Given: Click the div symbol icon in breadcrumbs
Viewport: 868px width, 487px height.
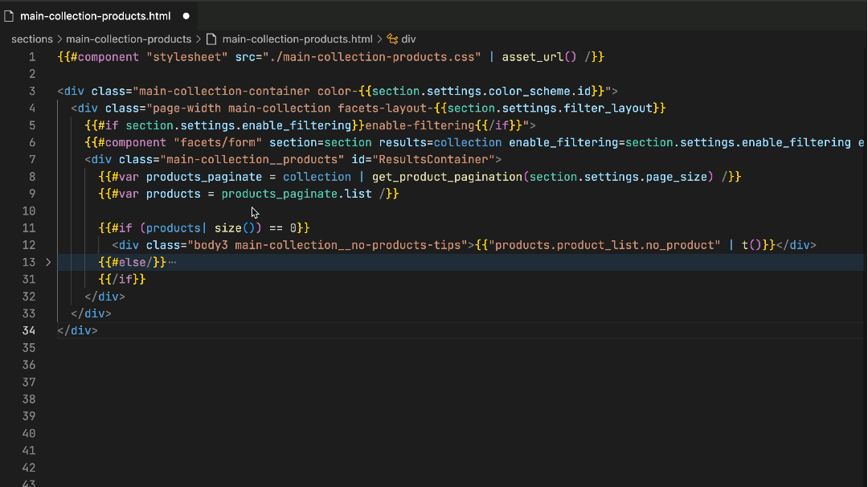Looking at the screenshot, I should [x=392, y=39].
